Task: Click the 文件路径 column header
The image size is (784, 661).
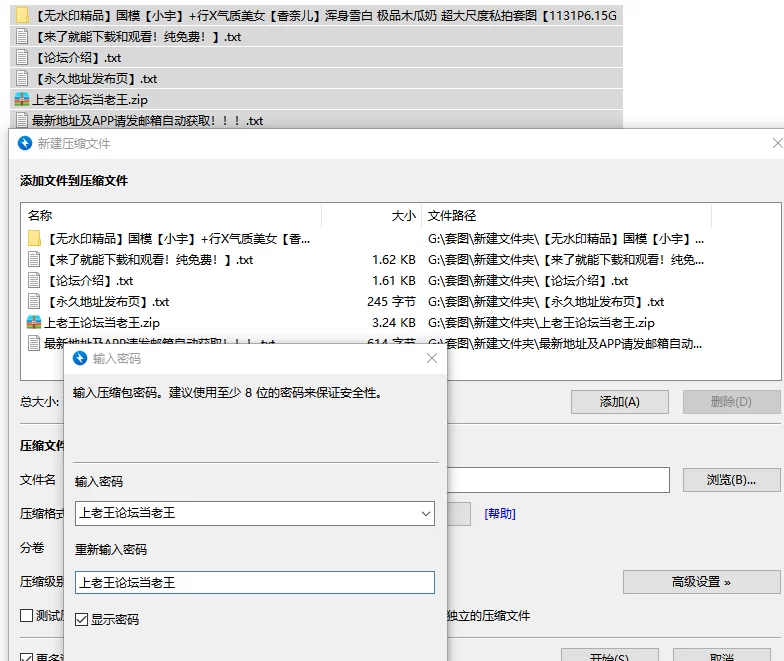Action: pos(452,216)
